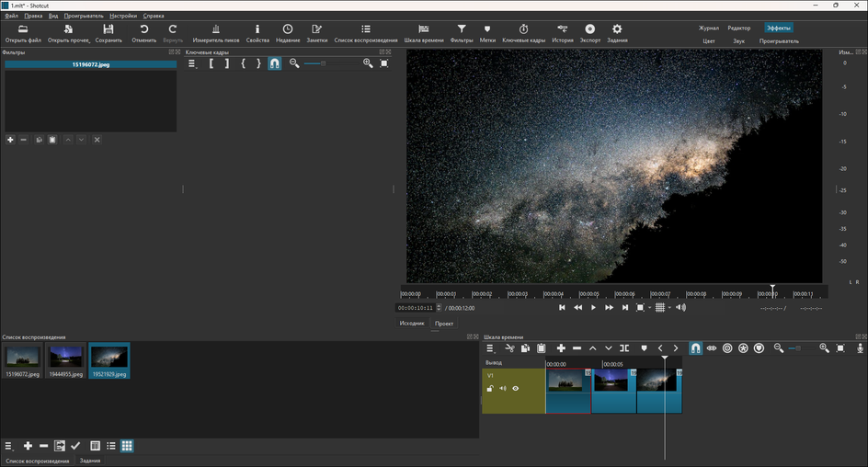Open the timeline hamburger menu
This screenshot has height=467, width=868.
[x=492, y=348]
